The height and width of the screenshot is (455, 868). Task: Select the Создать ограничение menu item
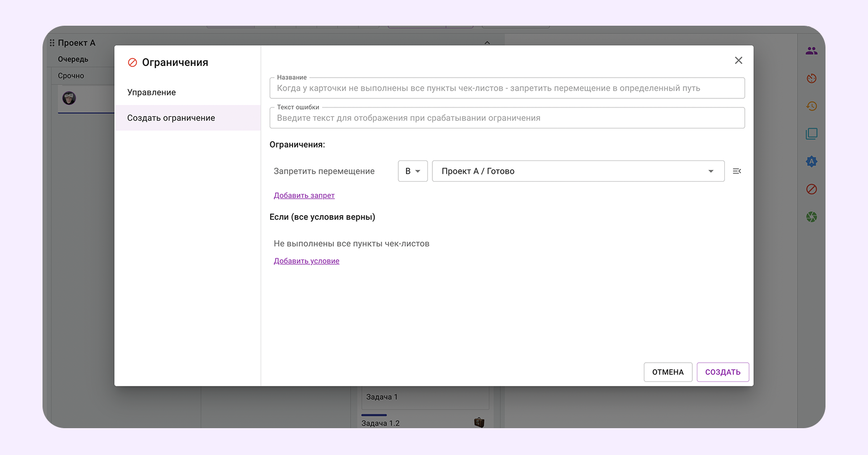(171, 118)
